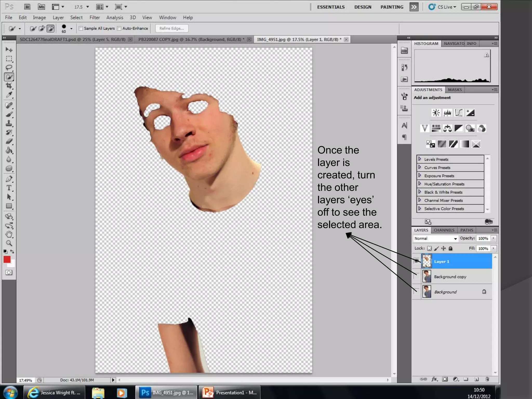Select the Background copy layer thumbnail
532x399 pixels.
(x=427, y=276)
